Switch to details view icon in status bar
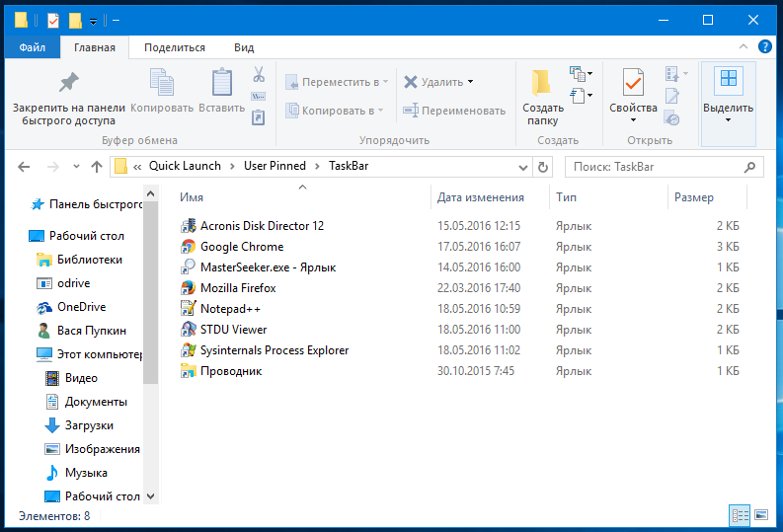Viewport: 783px width, 532px height. click(x=740, y=515)
